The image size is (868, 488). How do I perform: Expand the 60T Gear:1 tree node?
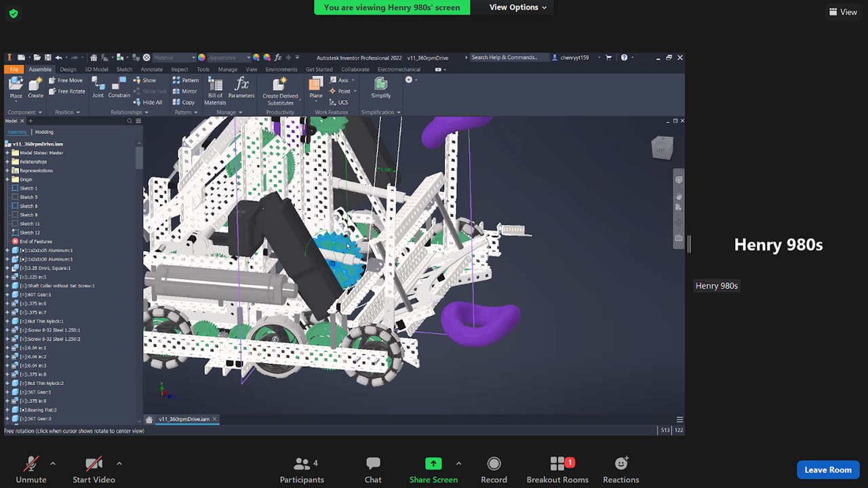tap(7, 295)
